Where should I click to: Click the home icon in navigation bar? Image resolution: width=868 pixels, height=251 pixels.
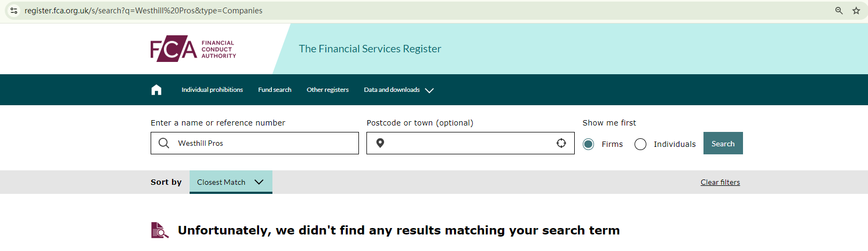pos(157,90)
